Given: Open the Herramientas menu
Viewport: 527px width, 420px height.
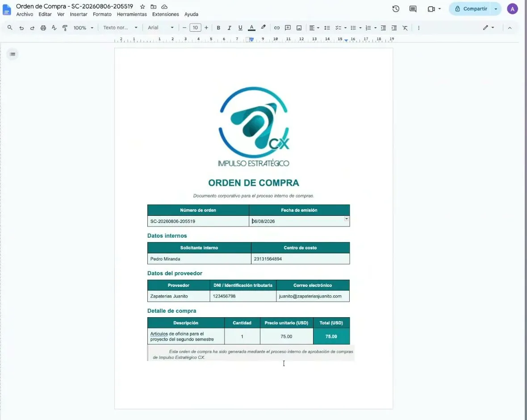Looking at the screenshot, I should [132, 14].
